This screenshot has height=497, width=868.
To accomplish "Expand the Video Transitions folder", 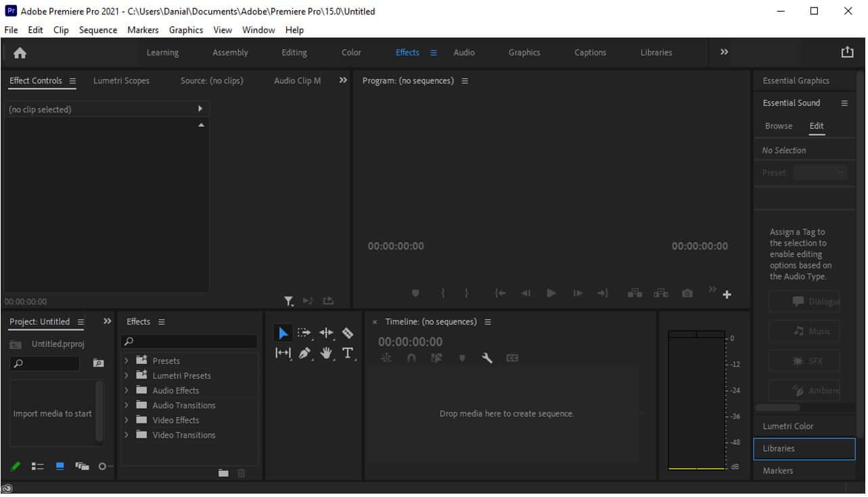I will pos(127,435).
